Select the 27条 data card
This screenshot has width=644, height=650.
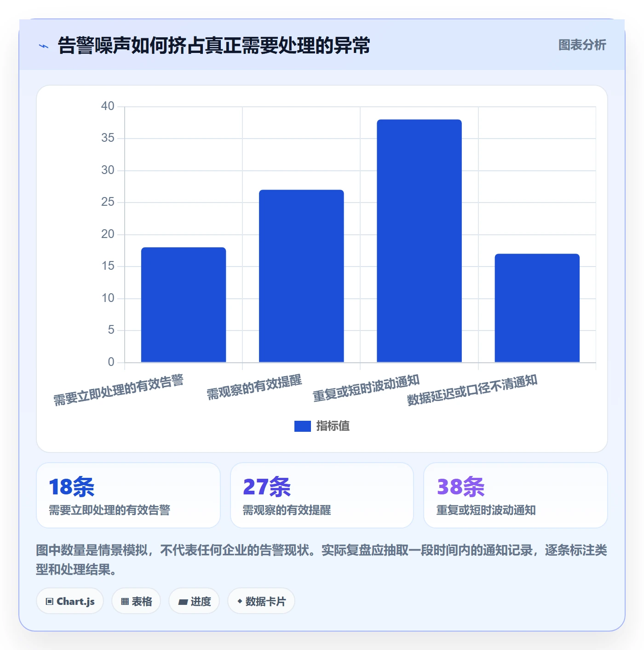pos(322,495)
